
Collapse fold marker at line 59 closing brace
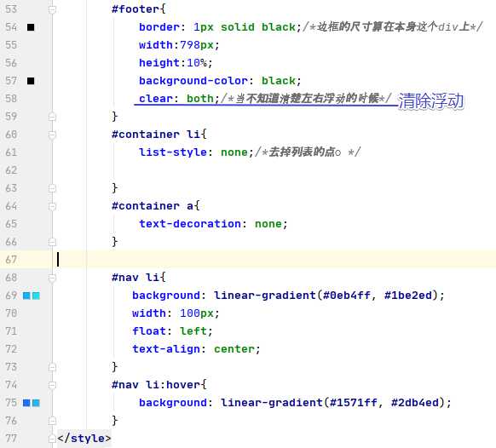pyautogui.click(x=52, y=117)
